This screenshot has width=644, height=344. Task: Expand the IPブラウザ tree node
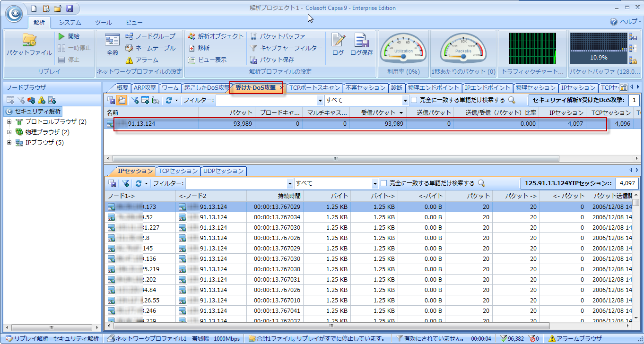9,143
